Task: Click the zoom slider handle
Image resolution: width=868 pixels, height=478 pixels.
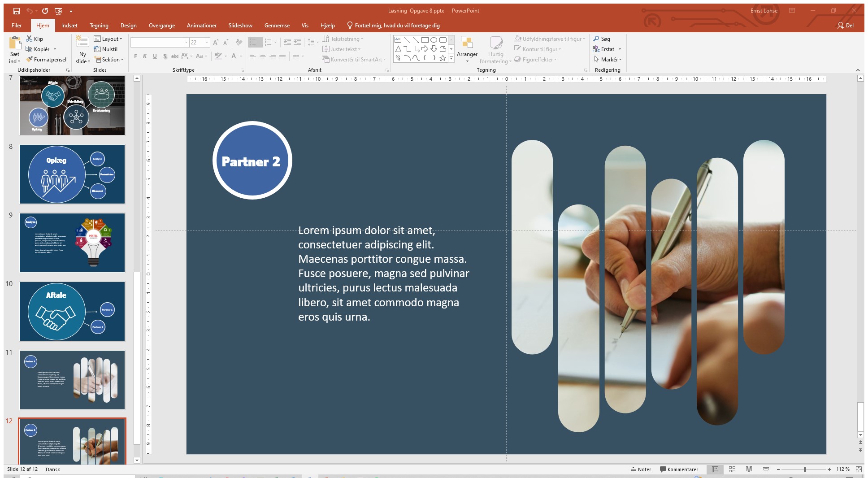Action: (x=805, y=469)
